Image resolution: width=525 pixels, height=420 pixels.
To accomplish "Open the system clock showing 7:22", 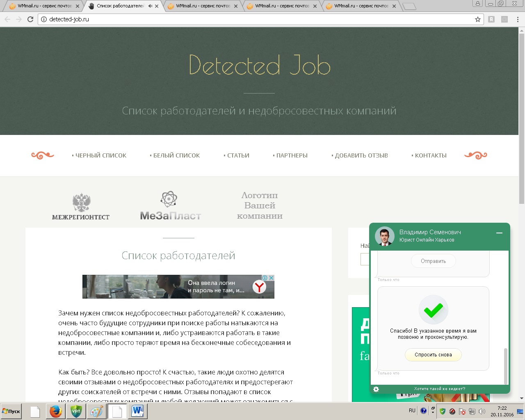I will tap(502, 411).
